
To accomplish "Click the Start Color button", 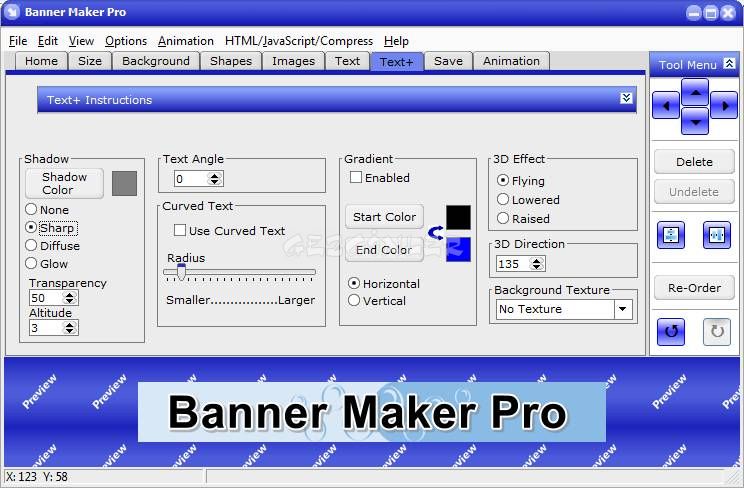I will coord(384,217).
